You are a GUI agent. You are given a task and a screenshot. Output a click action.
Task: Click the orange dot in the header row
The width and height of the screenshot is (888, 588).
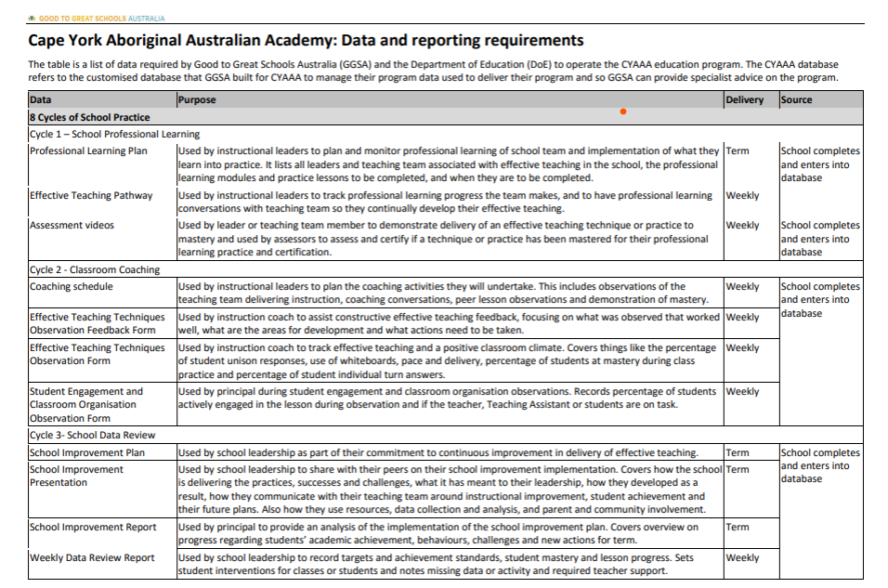click(x=623, y=112)
